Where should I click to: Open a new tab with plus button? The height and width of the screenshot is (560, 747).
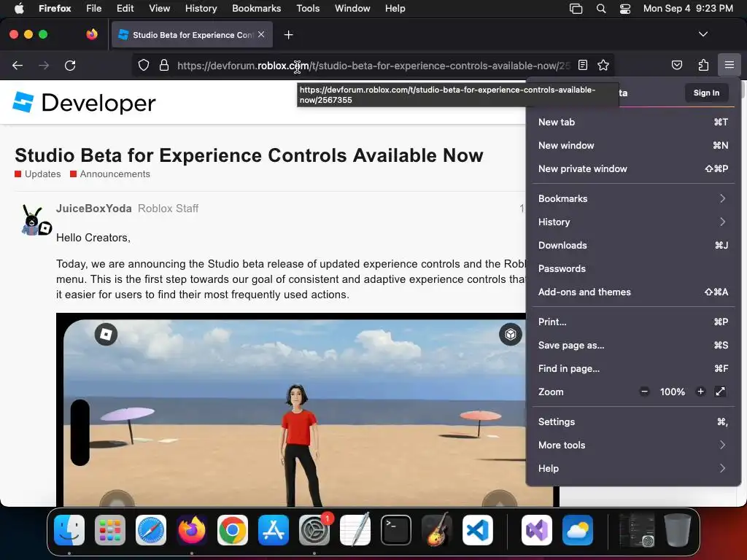(x=288, y=35)
